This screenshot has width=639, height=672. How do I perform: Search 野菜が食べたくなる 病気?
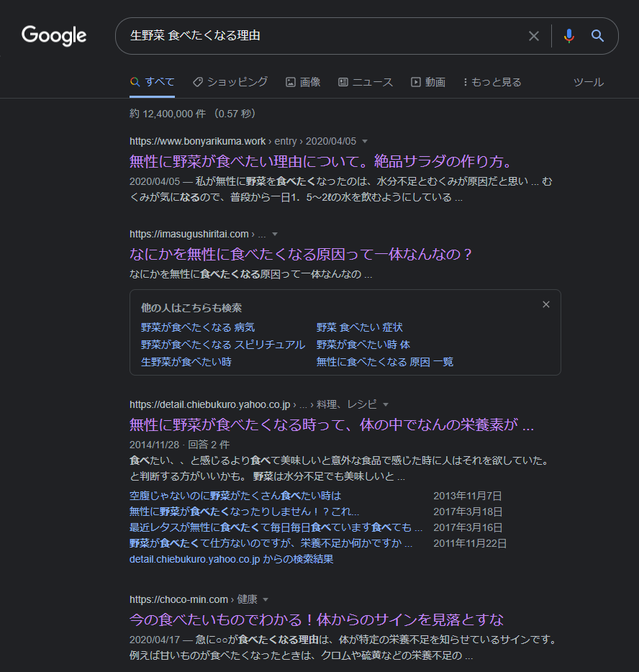(198, 327)
